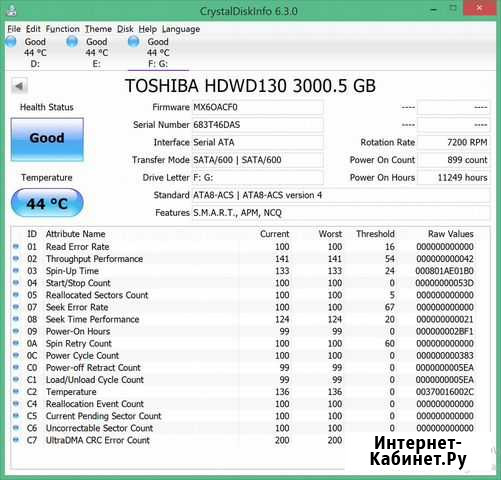
Task: Click the Current column header
Action: (x=274, y=234)
